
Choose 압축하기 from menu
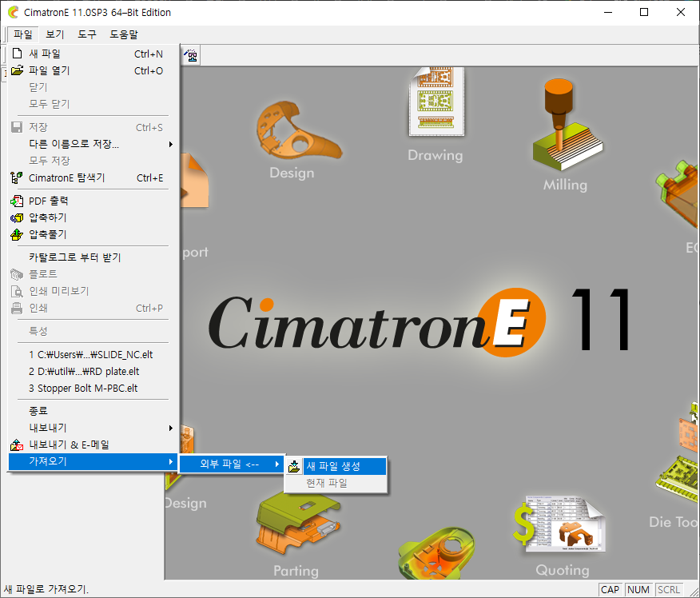click(93, 218)
